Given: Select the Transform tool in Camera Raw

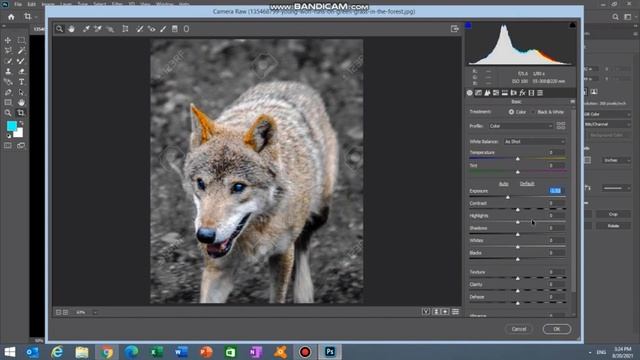Looking at the screenshot, I should point(125,29).
